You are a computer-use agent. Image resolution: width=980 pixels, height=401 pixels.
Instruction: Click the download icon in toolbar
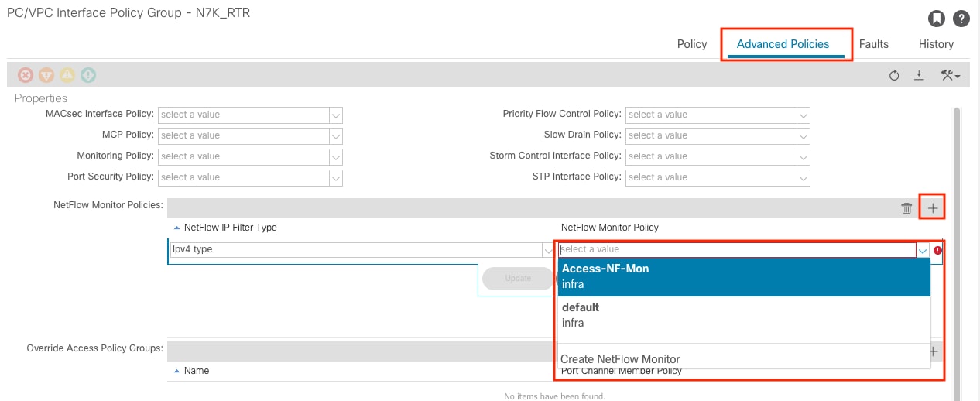[920, 75]
